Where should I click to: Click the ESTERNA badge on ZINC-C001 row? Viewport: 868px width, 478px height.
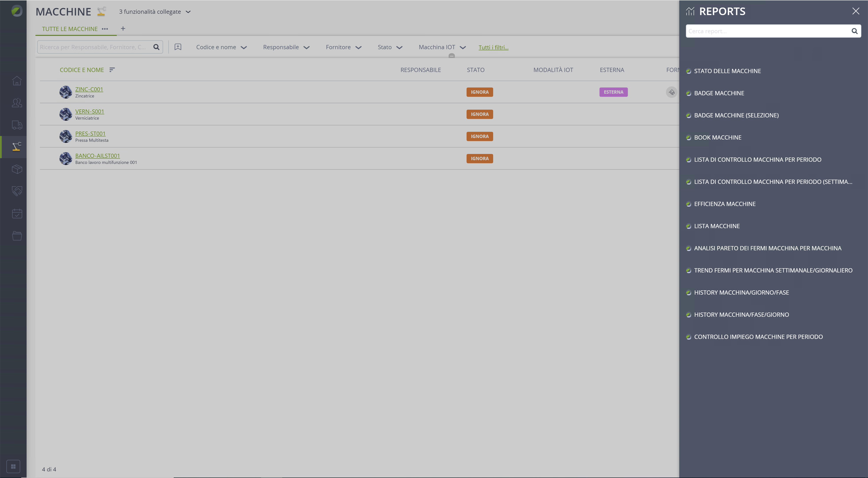tap(613, 92)
